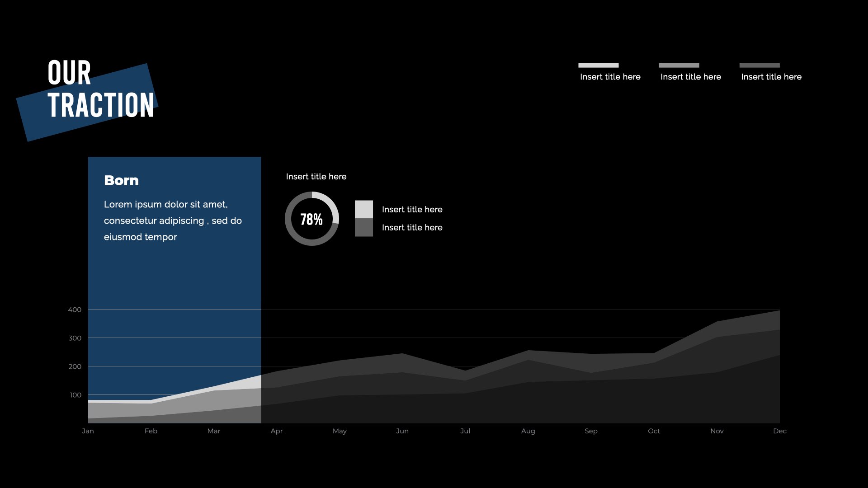Select the third top legend title label
Screen dimensions: 868x488
click(x=771, y=77)
